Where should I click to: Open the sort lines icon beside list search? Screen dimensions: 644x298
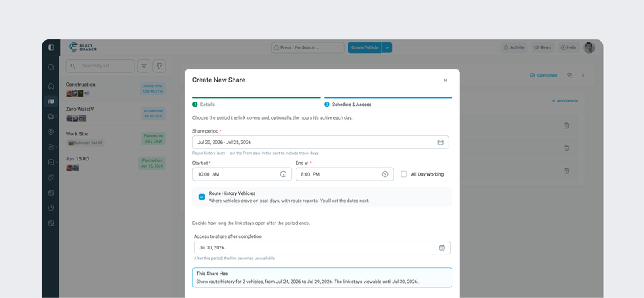(144, 66)
